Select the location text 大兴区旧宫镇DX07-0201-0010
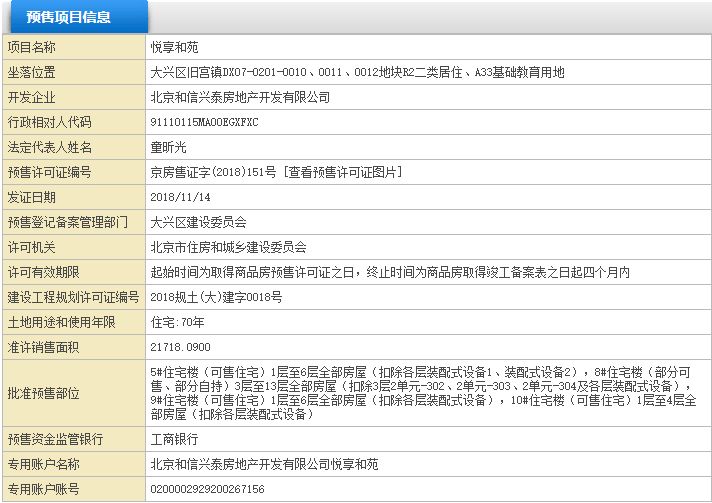Viewport: 712px width, 503px height. coord(228,72)
